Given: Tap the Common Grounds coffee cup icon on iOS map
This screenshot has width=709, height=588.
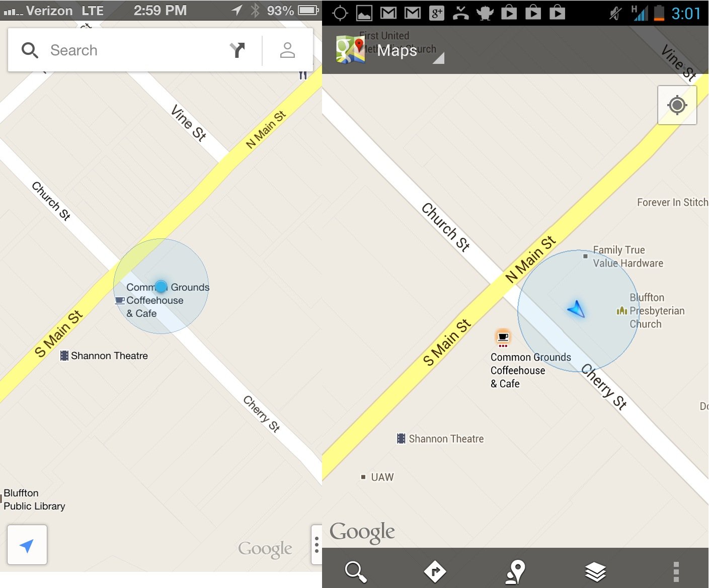Looking at the screenshot, I should pos(120,301).
